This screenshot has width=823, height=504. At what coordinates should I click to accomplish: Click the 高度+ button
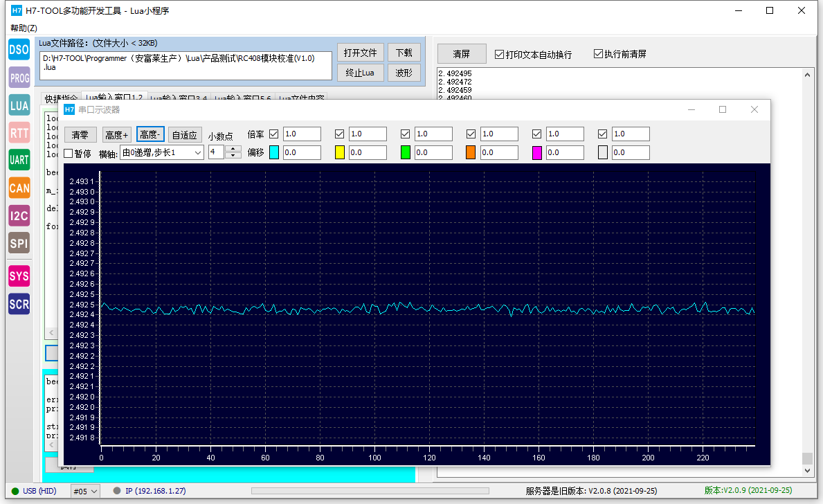116,135
